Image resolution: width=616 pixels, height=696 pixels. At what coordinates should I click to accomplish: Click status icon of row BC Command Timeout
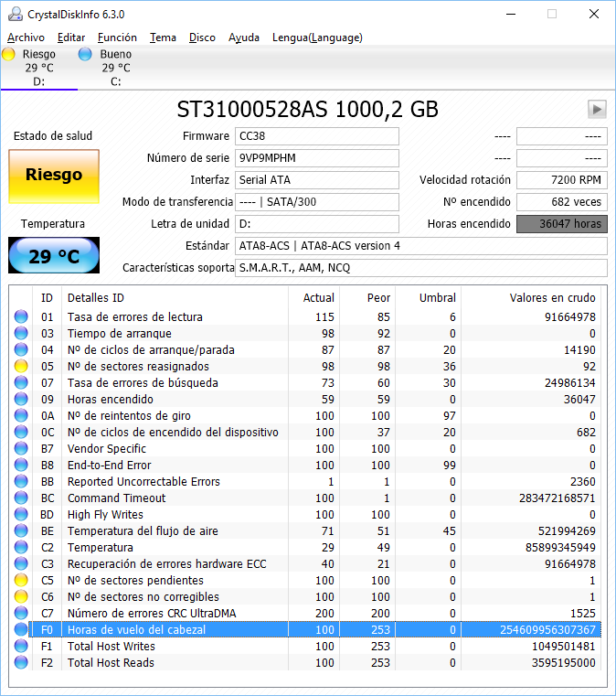tap(21, 498)
